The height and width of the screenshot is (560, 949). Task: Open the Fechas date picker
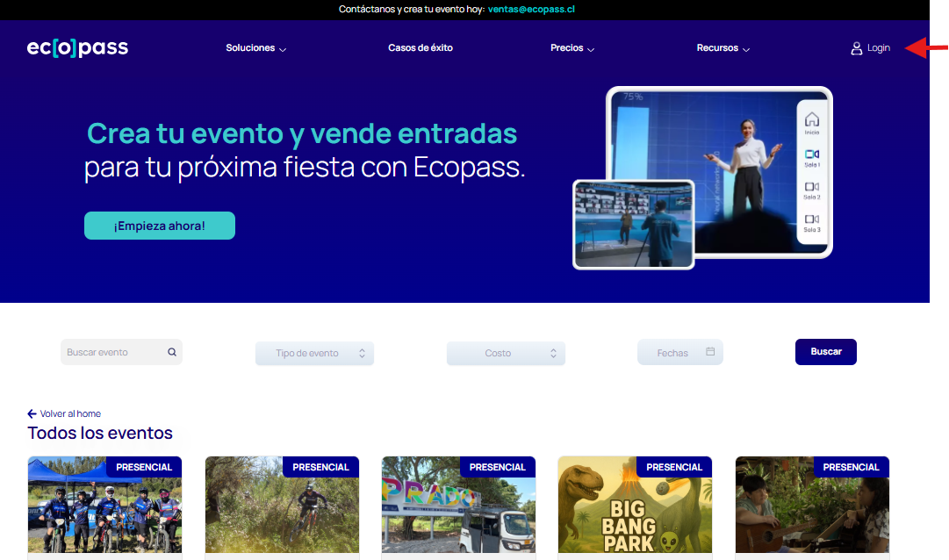(680, 352)
